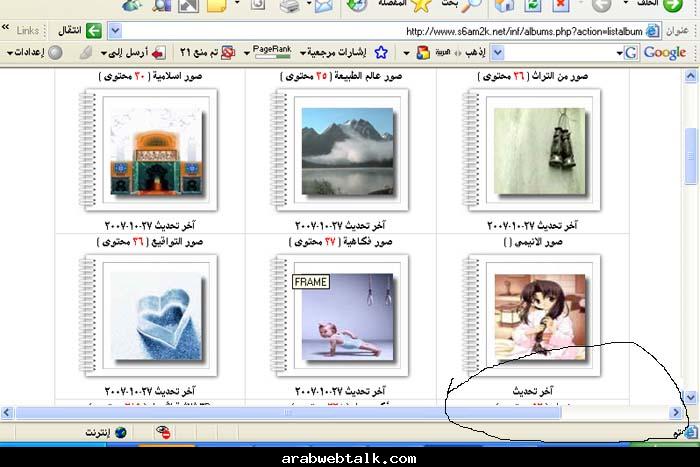Click the horizontal scrollbar thumb

(x=288, y=413)
